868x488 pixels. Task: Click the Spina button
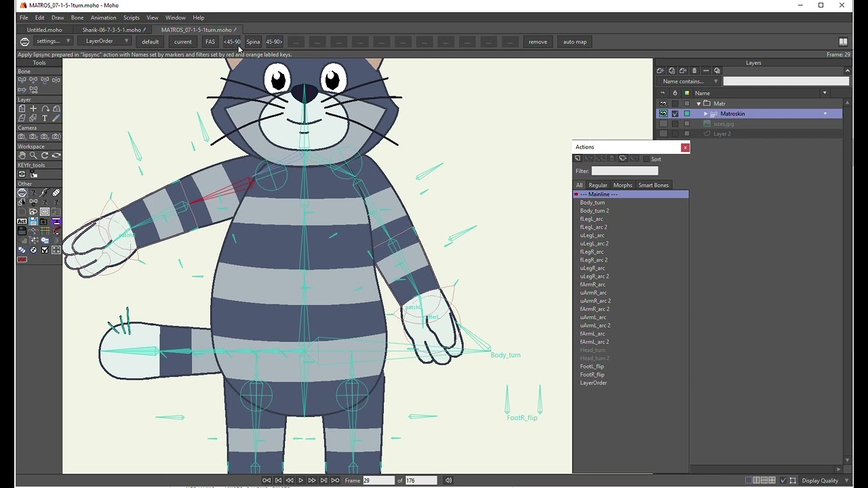click(253, 42)
